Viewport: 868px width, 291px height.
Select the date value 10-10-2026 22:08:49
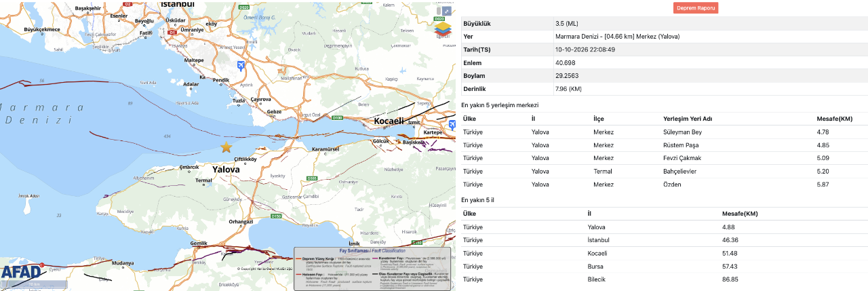[585, 50]
